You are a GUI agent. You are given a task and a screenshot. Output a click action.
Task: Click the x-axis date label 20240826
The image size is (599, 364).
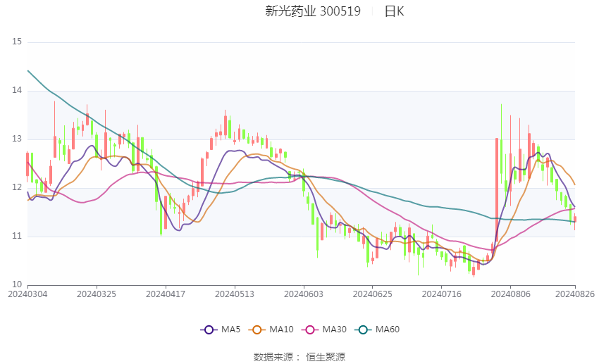pos(575,294)
